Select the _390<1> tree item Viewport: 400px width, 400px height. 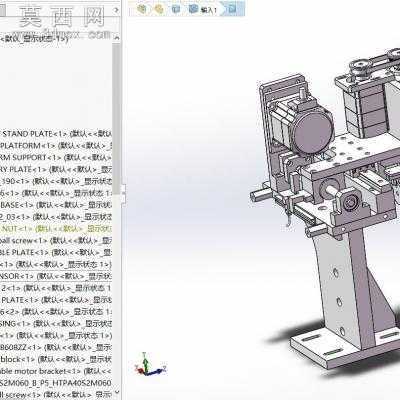coord(56,181)
